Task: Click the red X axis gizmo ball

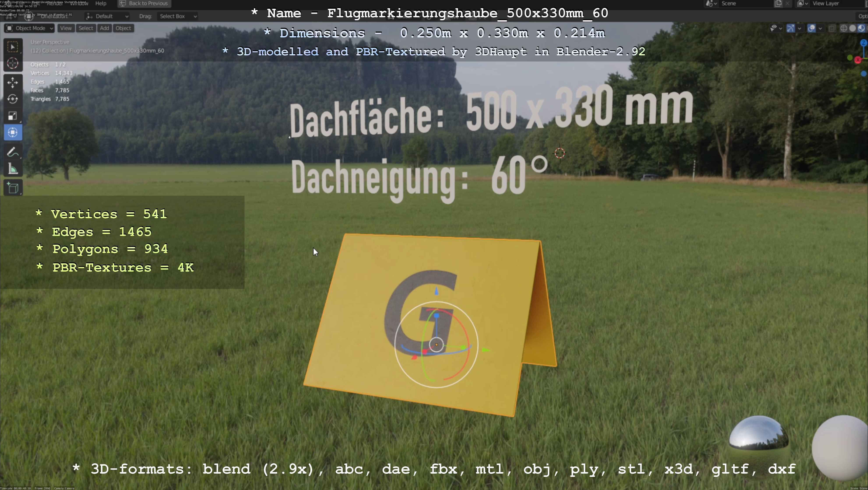Action: tap(858, 60)
